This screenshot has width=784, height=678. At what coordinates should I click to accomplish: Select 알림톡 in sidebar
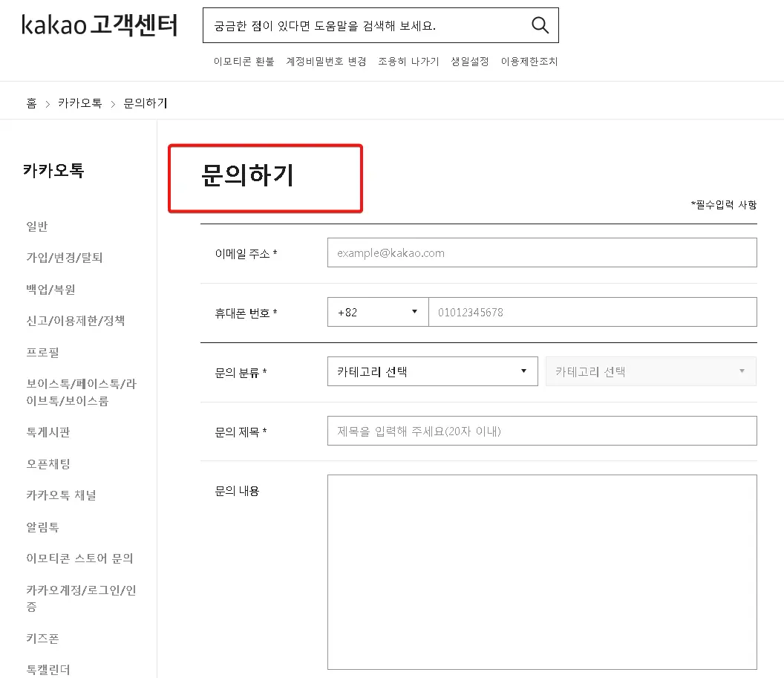(42, 527)
